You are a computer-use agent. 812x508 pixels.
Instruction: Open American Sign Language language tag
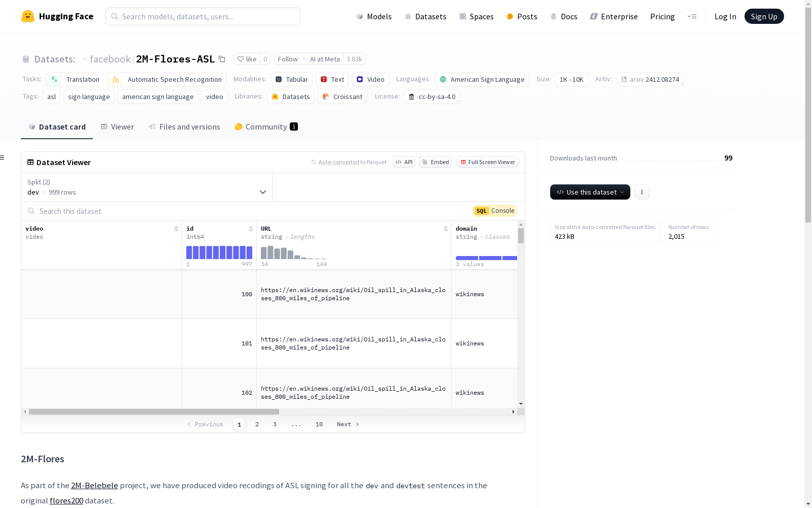(482, 79)
